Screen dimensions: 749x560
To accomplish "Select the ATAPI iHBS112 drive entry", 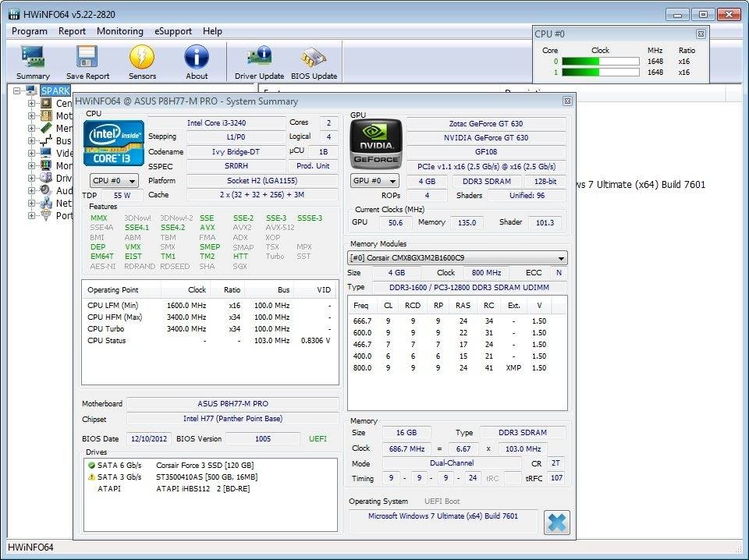I will click(x=203, y=489).
